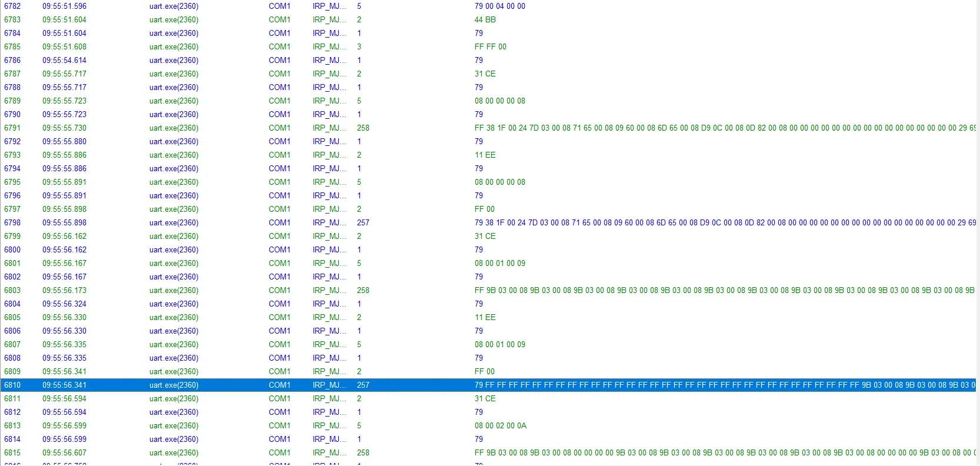Click '79 00 04 00 00' in row 6782
The height and width of the screenshot is (466, 980).
500,6
